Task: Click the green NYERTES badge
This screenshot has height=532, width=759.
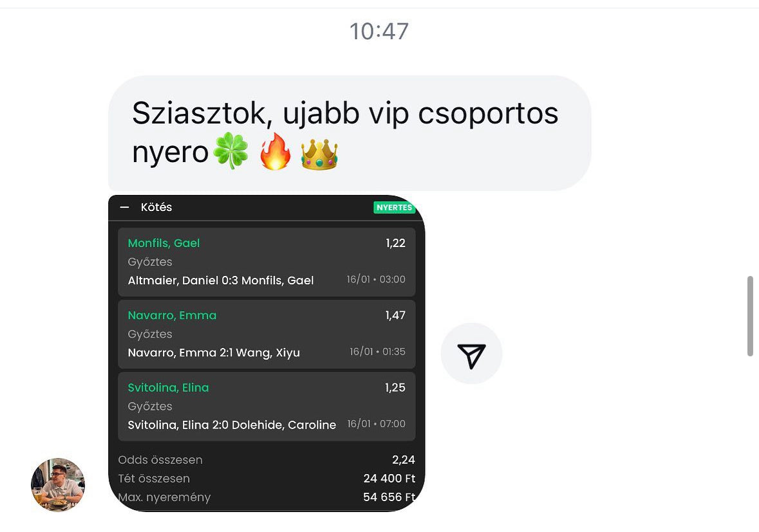Action: (x=394, y=208)
